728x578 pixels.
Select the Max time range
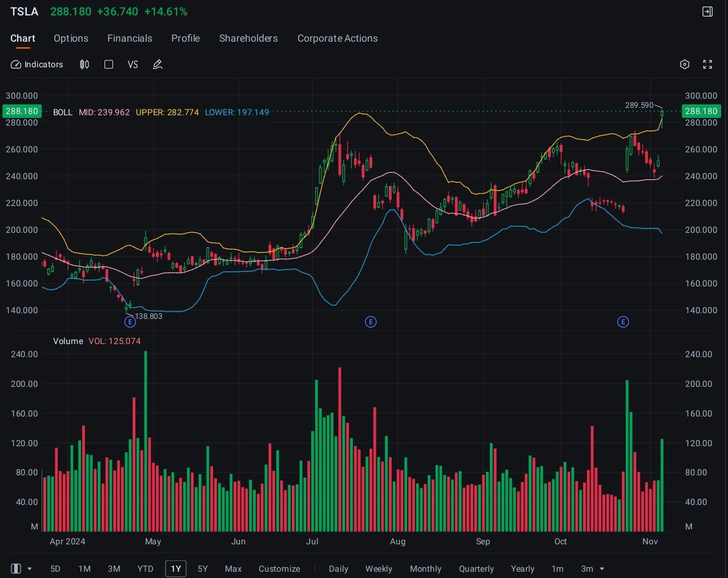[x=233, y=569]
